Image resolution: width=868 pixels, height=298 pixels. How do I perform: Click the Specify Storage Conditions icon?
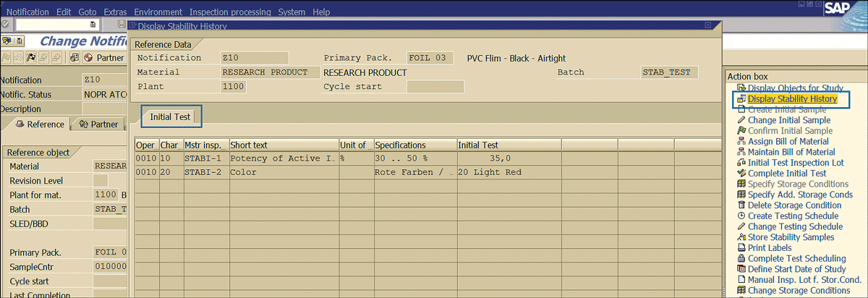(x=741, y=184)
